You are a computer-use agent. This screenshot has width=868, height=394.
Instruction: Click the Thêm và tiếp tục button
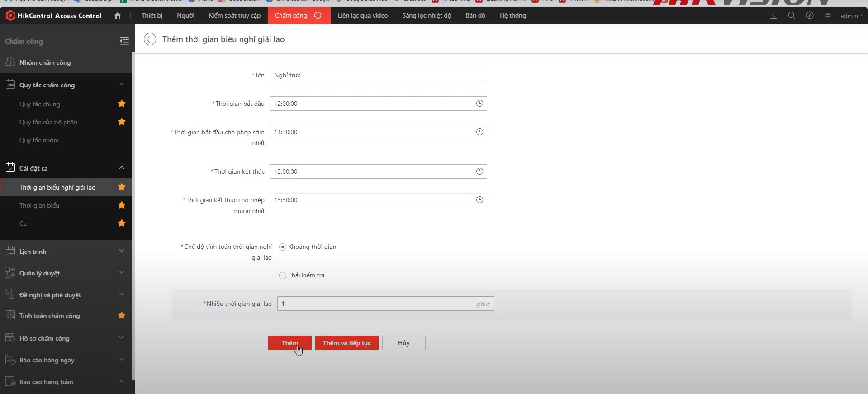coord(346,343)
